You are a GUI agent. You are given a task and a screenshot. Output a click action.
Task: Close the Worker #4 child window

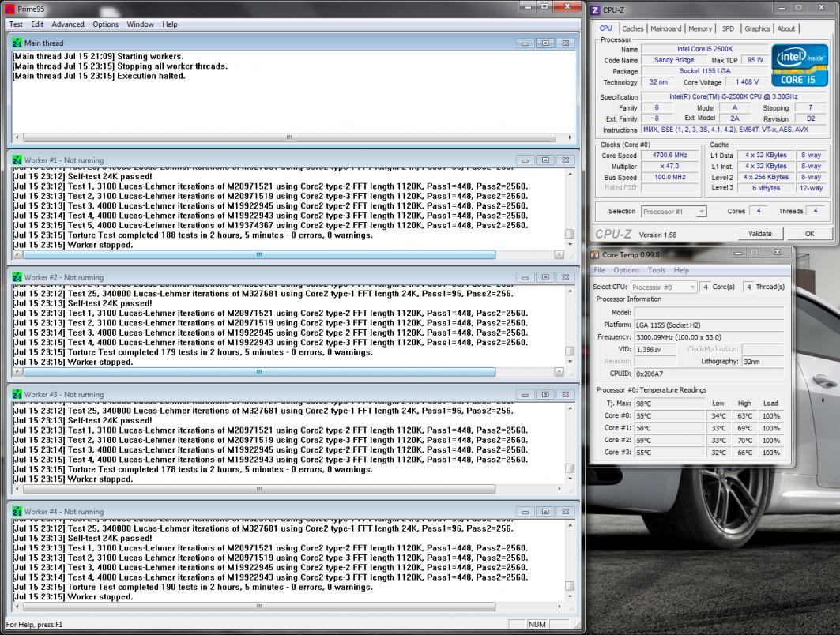pyautogui.click(x=565, y=512)
